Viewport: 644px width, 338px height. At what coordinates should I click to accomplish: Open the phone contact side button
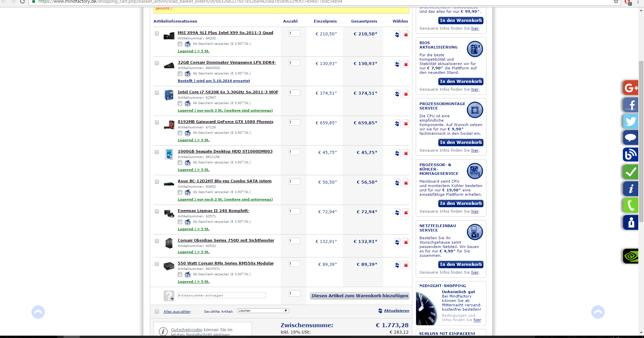coord(631,205)
